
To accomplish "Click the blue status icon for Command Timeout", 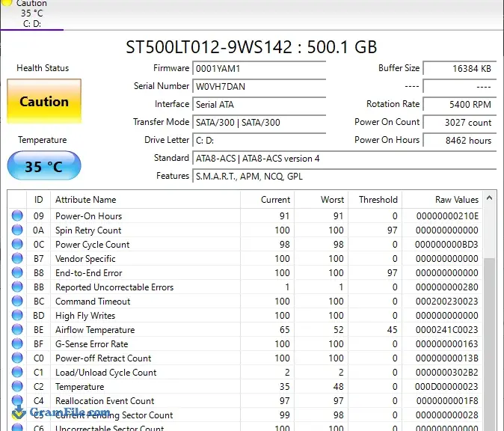I will [17, 301].
